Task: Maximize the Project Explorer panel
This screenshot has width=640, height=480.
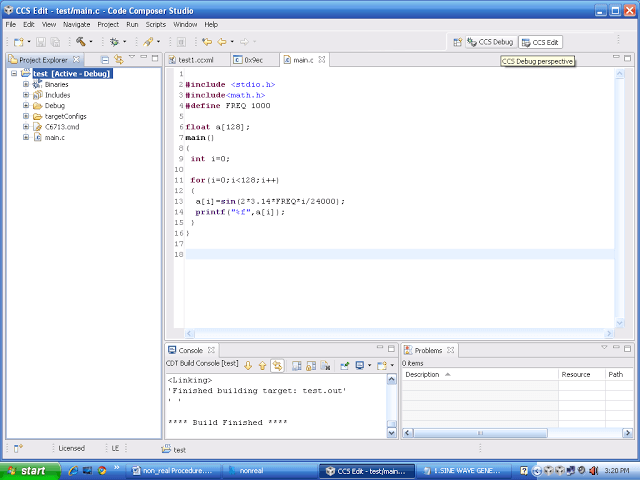Action: point(155,58)
